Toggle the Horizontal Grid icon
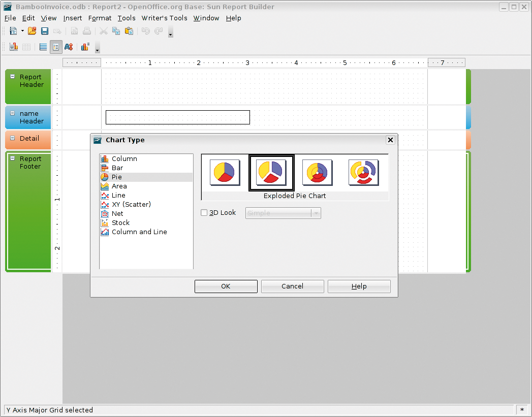Screen dimensions: 532x417 [43, 47]
